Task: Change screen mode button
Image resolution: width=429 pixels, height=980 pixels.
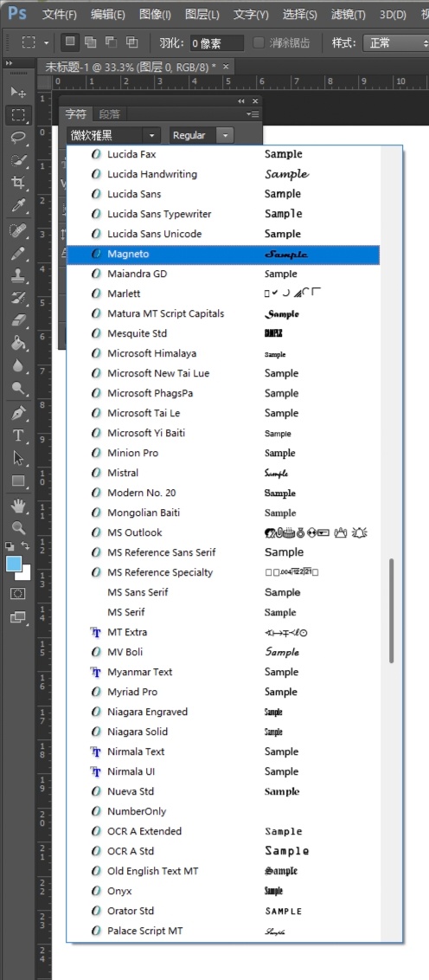Action: click(x=18, y=617)
